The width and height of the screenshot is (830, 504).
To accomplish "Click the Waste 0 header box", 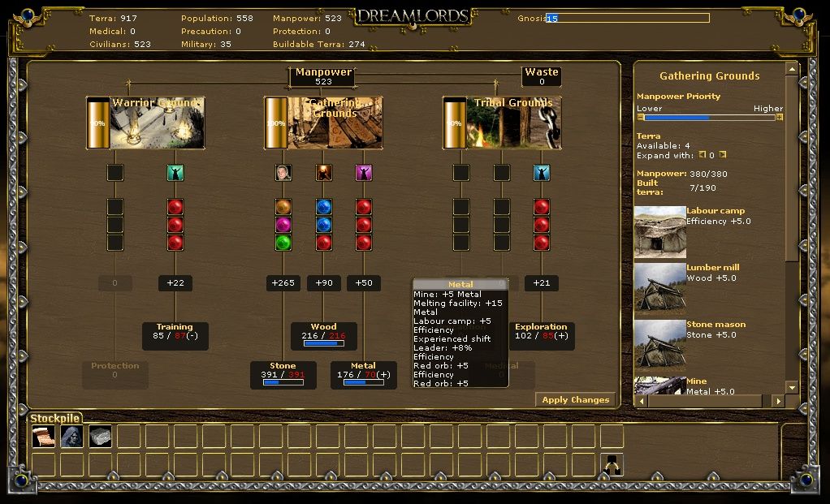I will (x=542, y=76).
